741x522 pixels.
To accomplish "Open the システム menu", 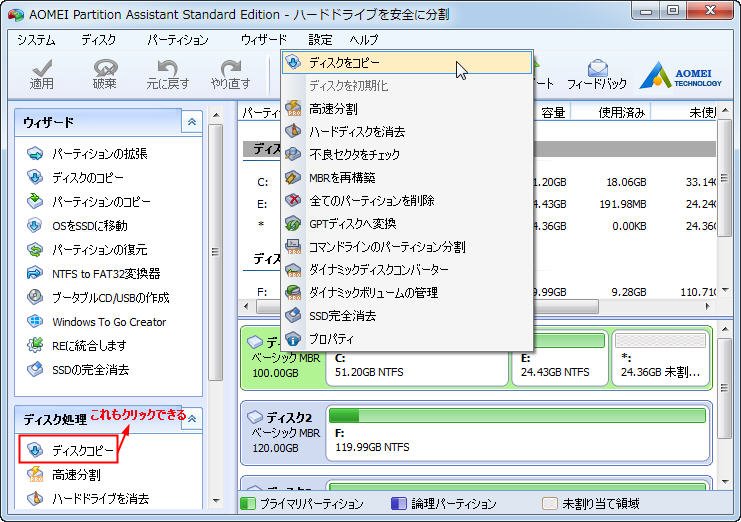I will coord(36,40).
